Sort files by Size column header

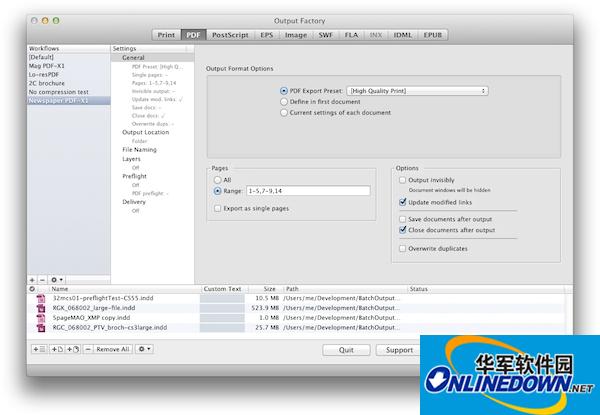(264, 289)
